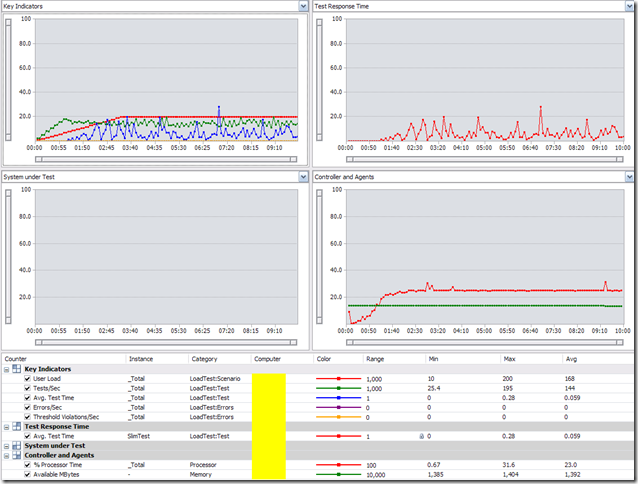Click the Controller and Agents horizontal time scrollbar
The image size is (638, 484).
485,342
